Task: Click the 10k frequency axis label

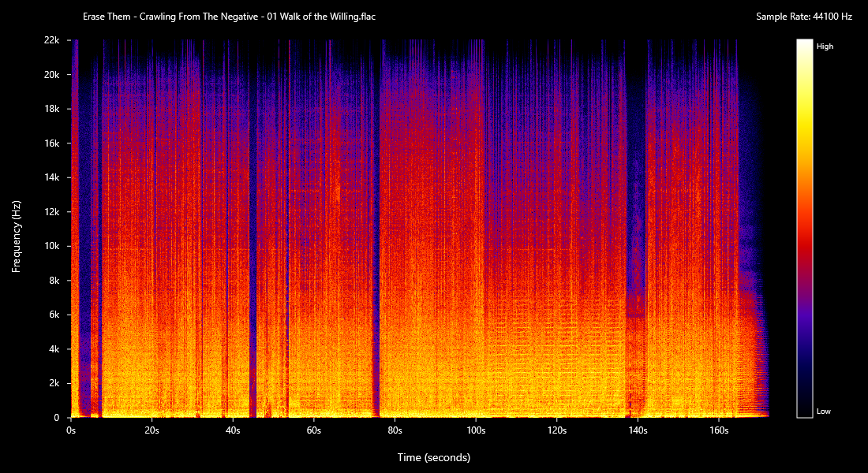Action: pos(51,246)
